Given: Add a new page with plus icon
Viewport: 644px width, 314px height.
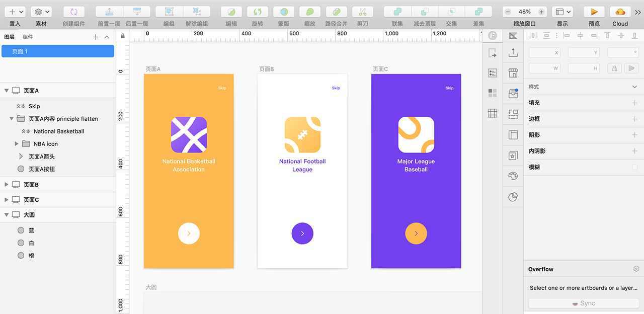Looking at the screenshot, I should tap(96, 37).
